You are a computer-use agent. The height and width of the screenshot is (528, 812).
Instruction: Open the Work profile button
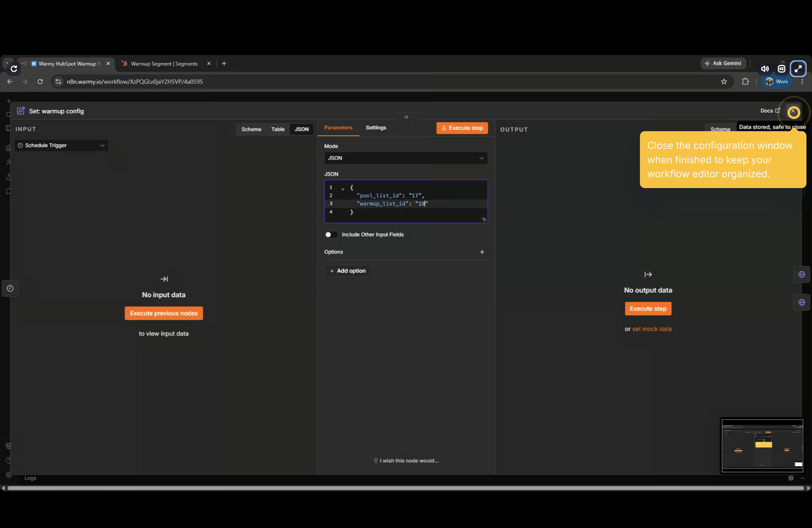click(777, 81)
